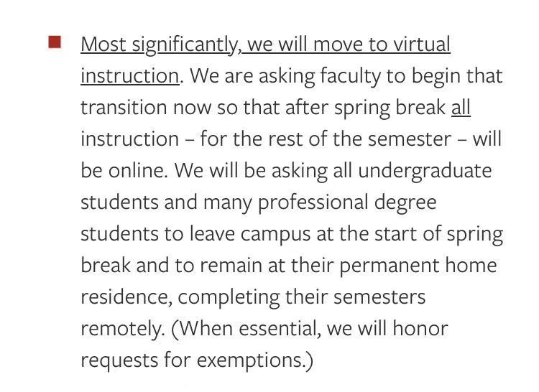Click the word 'residence,' in the paragraph

tap(126, 297)
